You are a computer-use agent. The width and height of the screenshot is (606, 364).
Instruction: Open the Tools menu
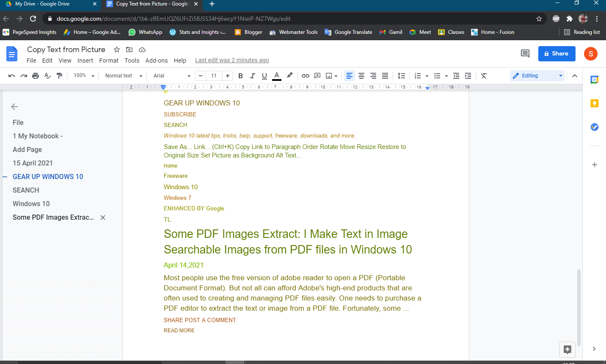click(x=132, y=61)
